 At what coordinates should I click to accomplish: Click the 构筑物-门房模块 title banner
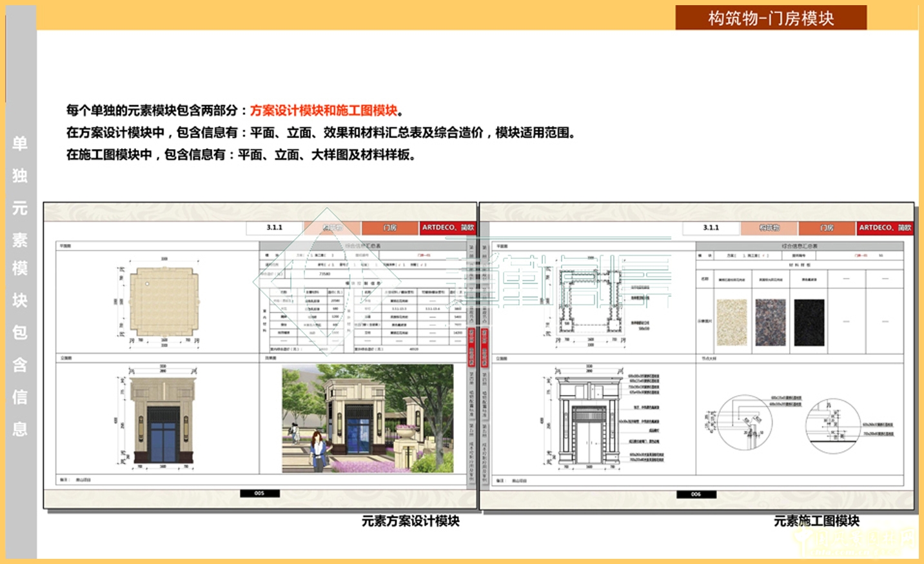[x=771, y=17]
